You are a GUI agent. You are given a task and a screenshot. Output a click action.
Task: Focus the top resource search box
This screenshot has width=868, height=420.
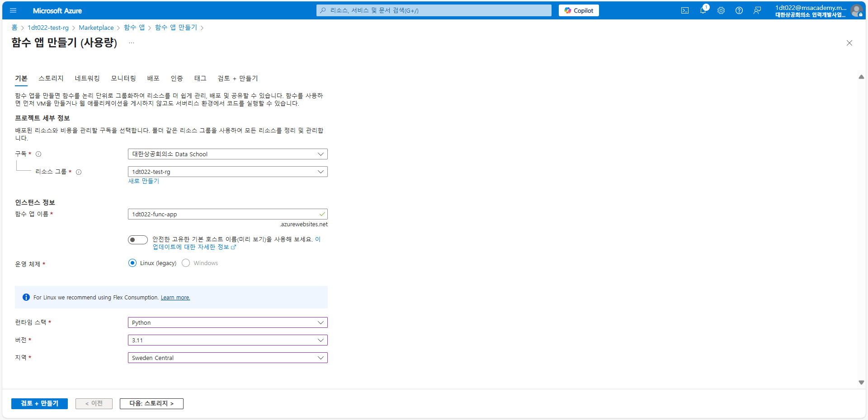[434, 10]
